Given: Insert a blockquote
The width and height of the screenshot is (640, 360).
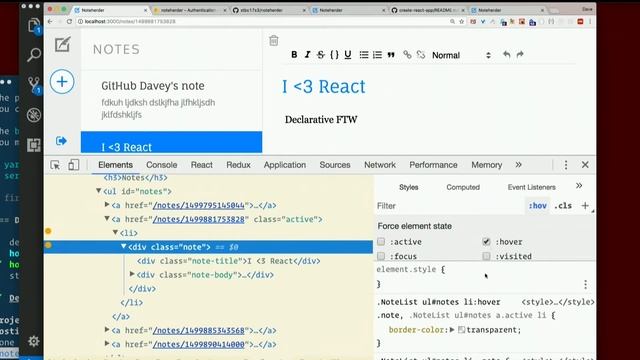Looking at the screenshot, I should (391, 55).
